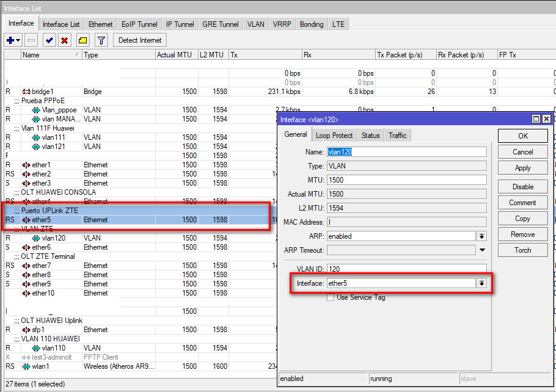The image size is (556, 392).
Task: Click the yellow Comment note icon
Action: (82, 40)
